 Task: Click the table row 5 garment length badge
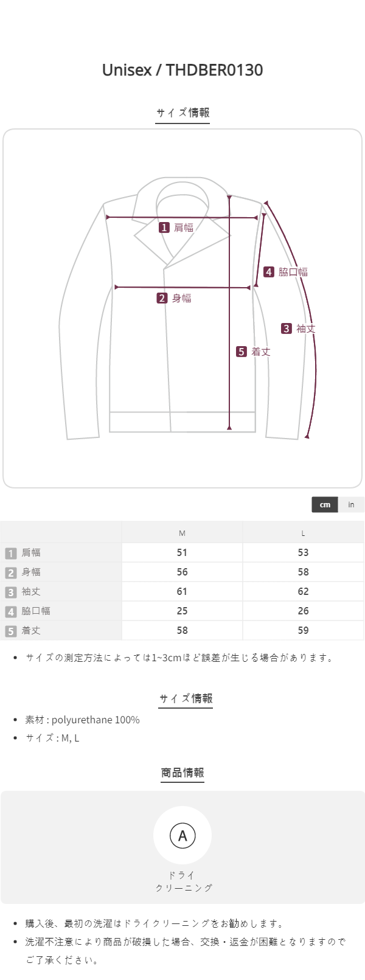tap(11, 631)
